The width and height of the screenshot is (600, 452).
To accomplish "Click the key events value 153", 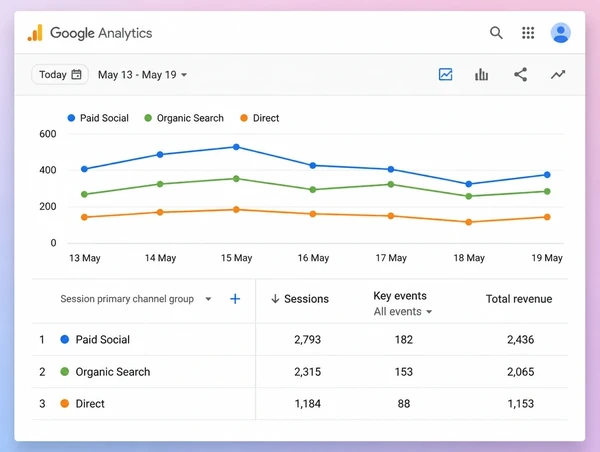I will [x=404, y=372].
